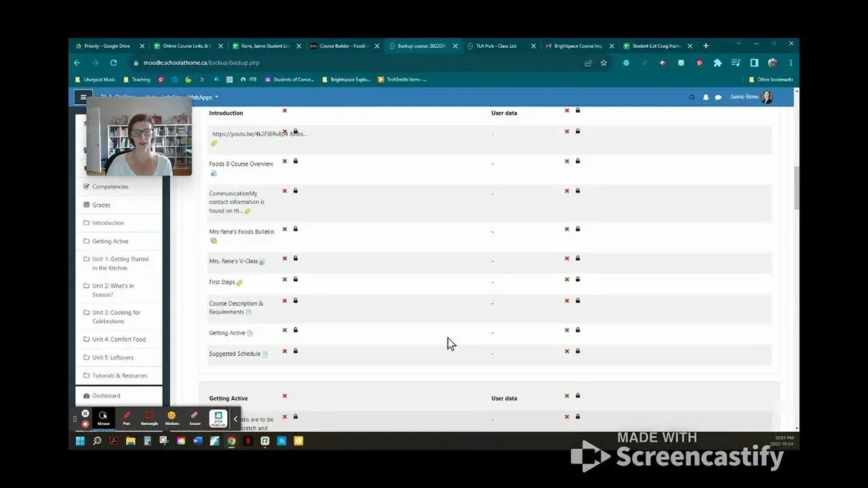The width and height of the screenshot is (868, 488).
Task: Open Unit 4: Comfort Food in sidebar
Action: click(119, 339)
